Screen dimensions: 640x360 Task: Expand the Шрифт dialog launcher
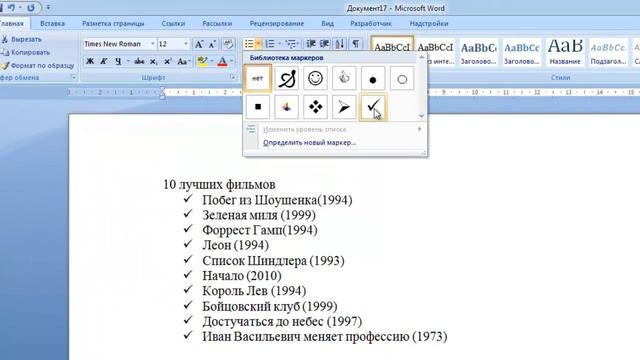point(233,77)
